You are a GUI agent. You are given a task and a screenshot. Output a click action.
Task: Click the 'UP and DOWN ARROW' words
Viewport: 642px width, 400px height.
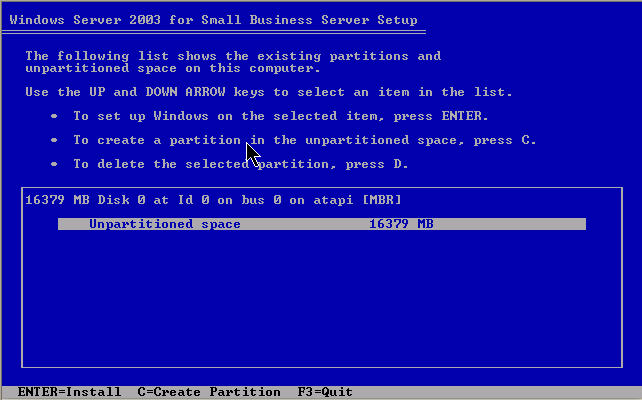[157, 92]
